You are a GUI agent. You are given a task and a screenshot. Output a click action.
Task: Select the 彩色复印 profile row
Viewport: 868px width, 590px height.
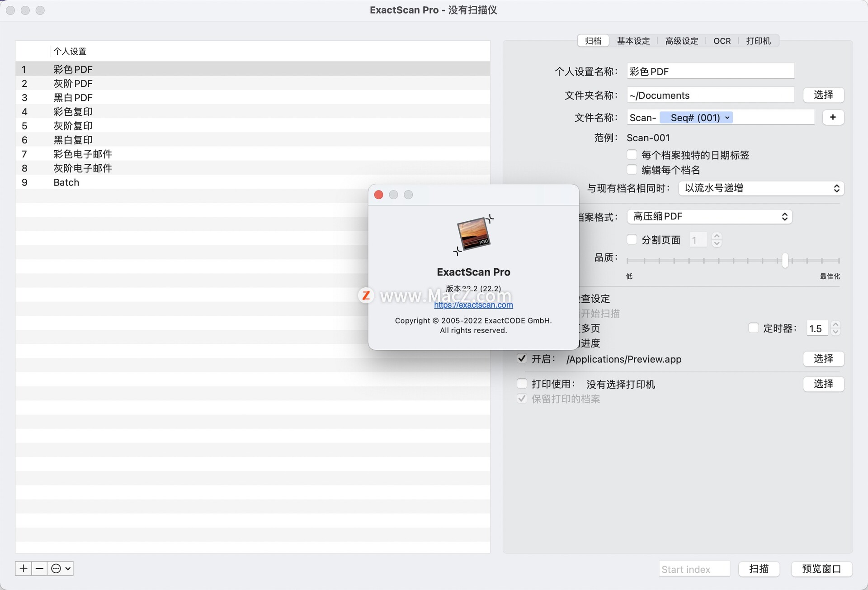pyautogui.click(x=253, y=111)
